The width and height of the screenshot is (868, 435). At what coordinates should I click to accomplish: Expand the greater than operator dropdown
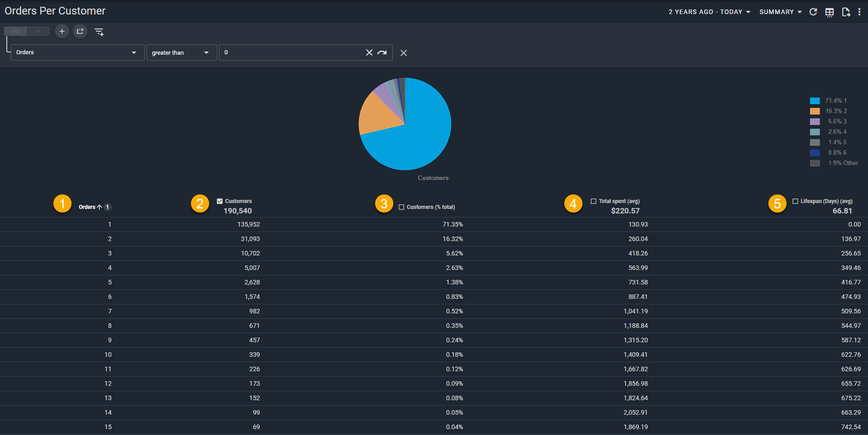[181, 52]
